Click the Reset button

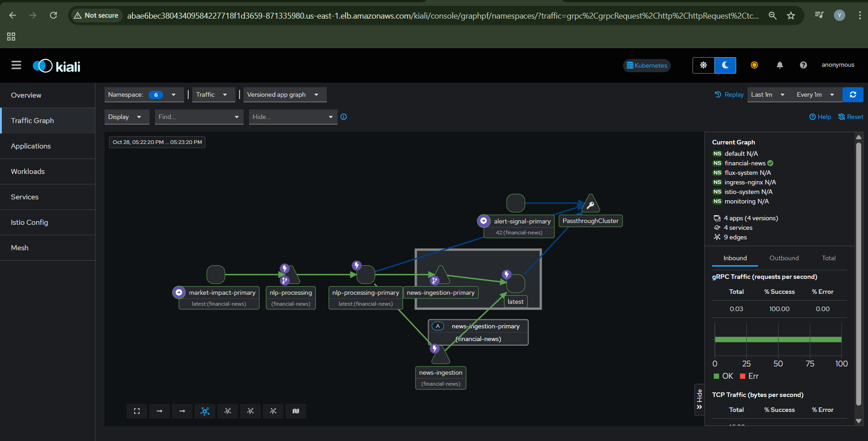click(850, 117)
